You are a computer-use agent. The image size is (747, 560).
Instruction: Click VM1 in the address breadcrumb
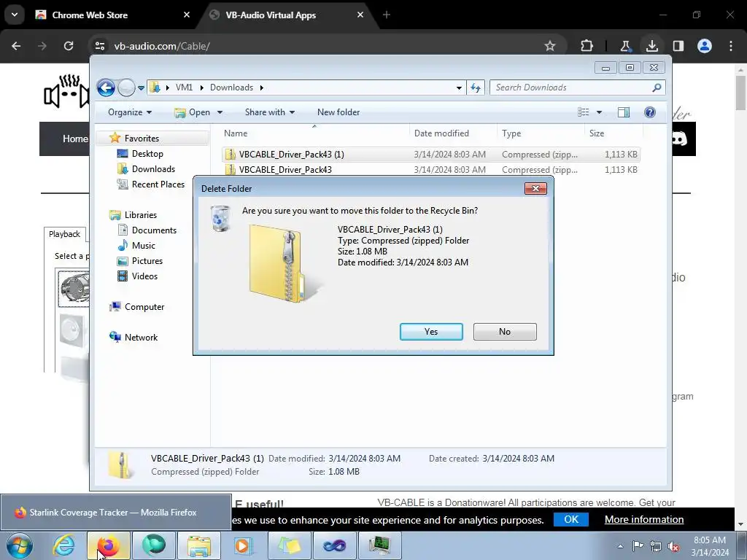point(184,87)
